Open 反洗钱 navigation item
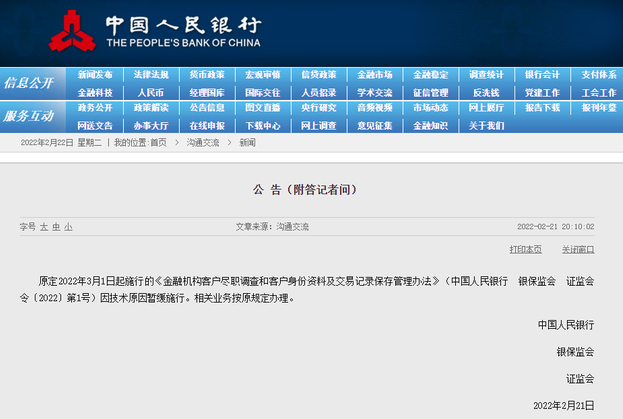 (x=486, y=93)
